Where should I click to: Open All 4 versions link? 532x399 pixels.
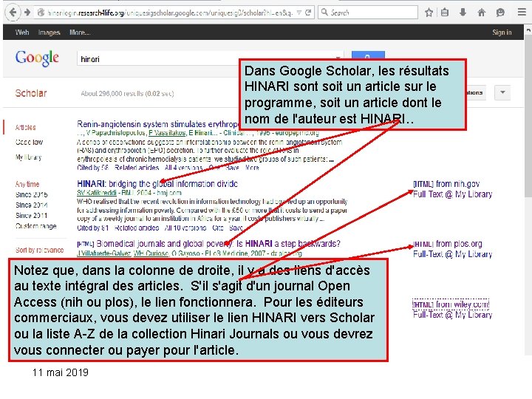point(183,168)
